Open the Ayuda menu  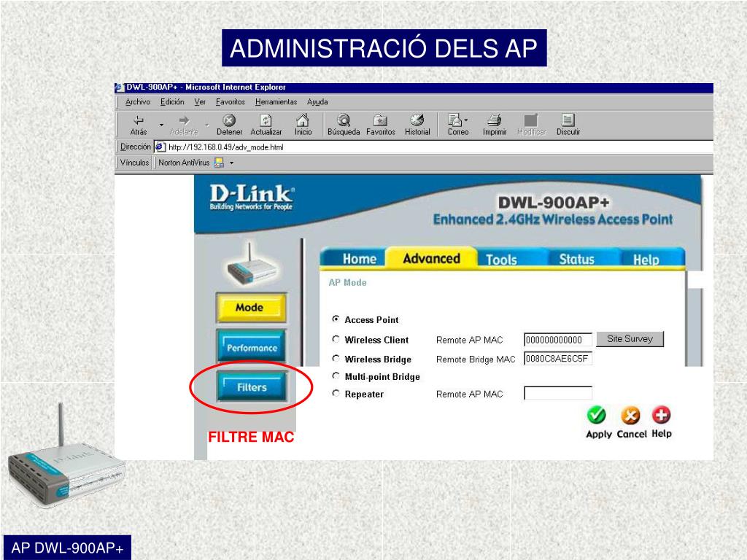click(317, 102)
